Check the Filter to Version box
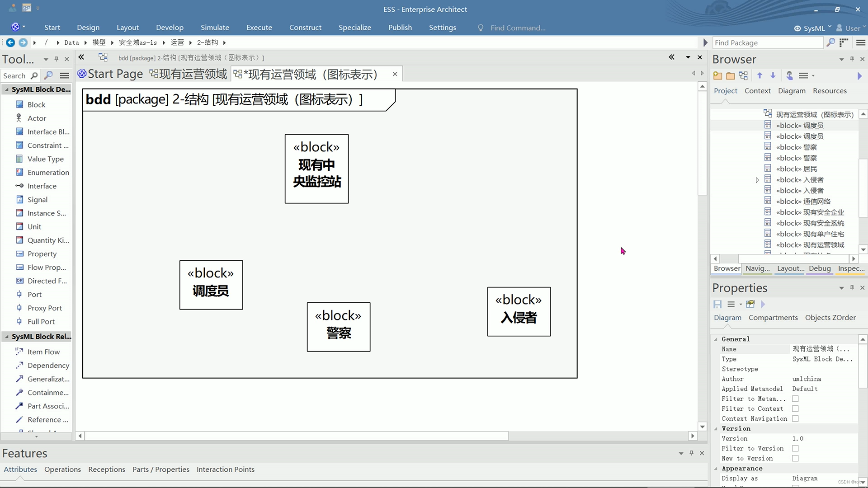 pos(795,449)
